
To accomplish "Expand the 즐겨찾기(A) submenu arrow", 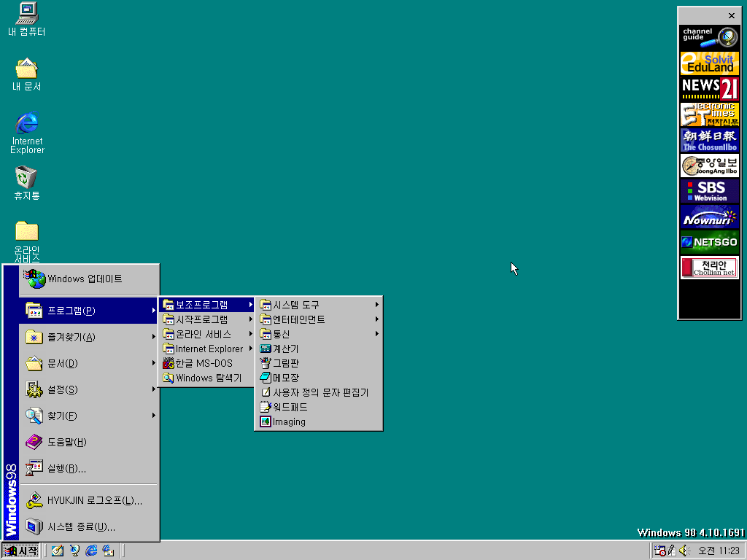I will pos(153,337).
